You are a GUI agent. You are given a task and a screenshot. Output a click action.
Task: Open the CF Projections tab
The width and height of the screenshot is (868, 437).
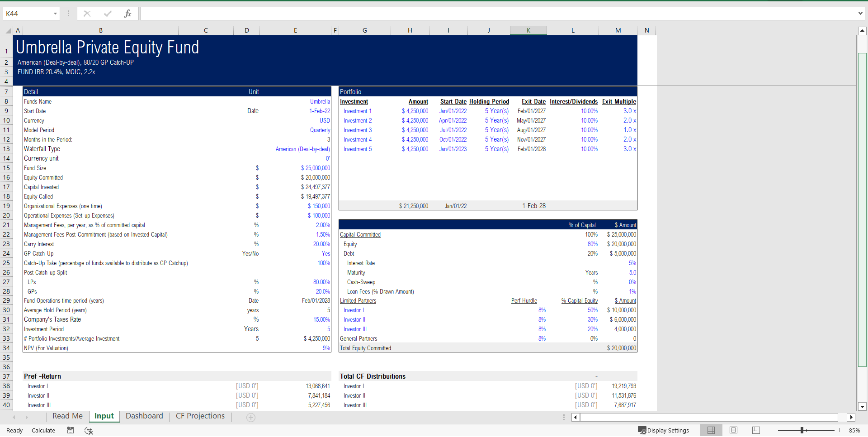200,416
